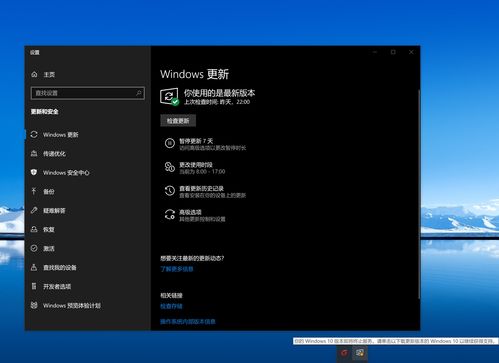499x363 pixels.
Task: Click the Windows Update taskbar tray icon
Action: pyautogui.click(x=360, y=353)
